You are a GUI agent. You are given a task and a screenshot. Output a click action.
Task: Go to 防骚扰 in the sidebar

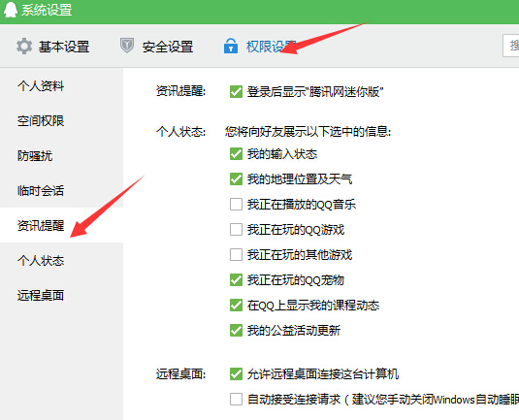35,156
